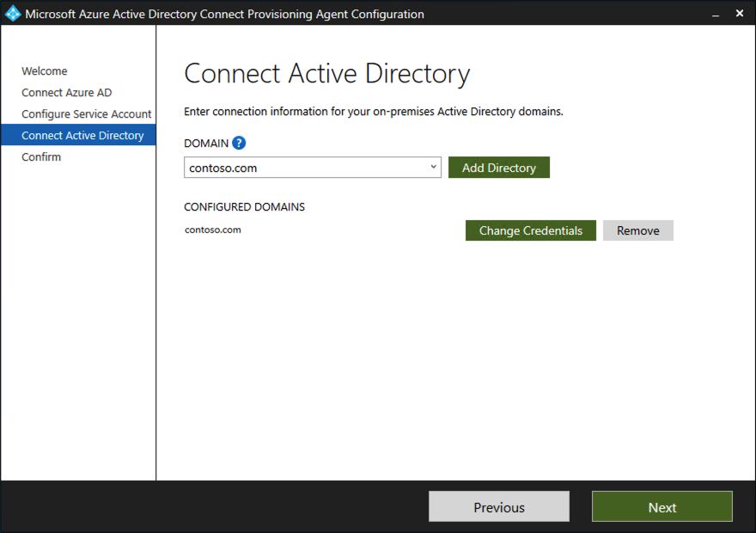Screen dimensions: 756x533
Task: Click the Add Directory button
Action: [498, 168]
